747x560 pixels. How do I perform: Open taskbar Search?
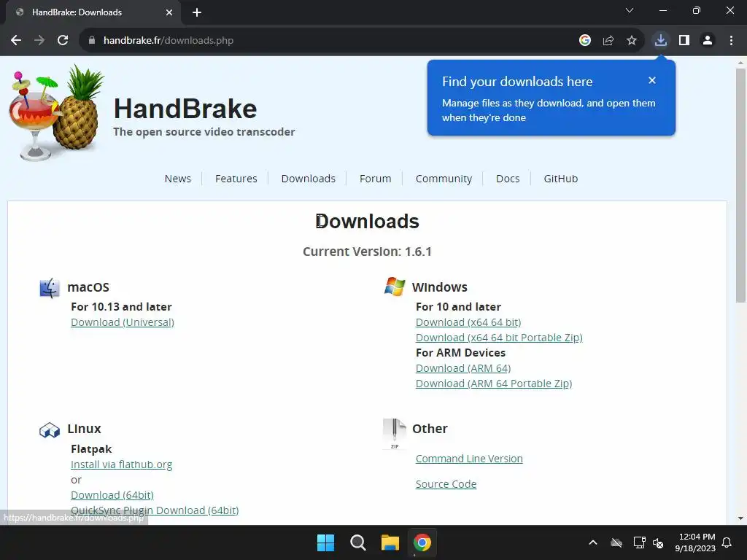point(357,542)
